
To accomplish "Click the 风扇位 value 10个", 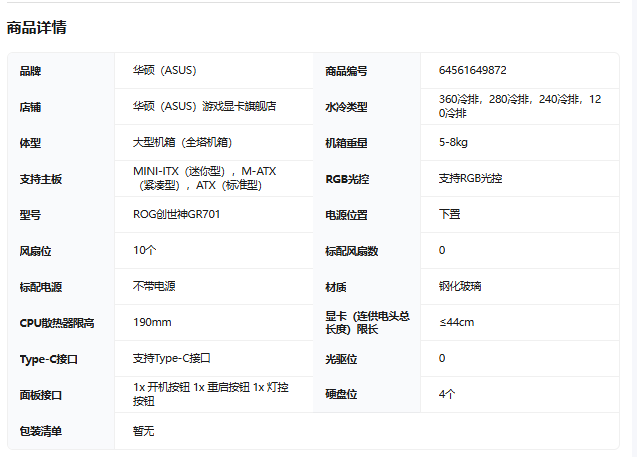I will [145, 250].
